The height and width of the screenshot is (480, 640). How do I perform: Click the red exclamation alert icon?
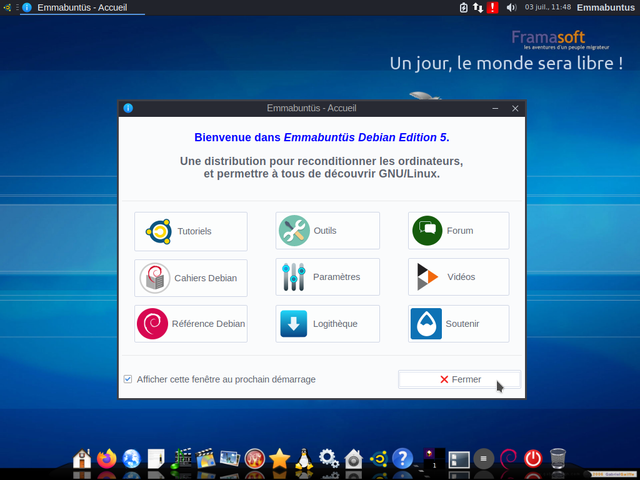click(493, 7)
